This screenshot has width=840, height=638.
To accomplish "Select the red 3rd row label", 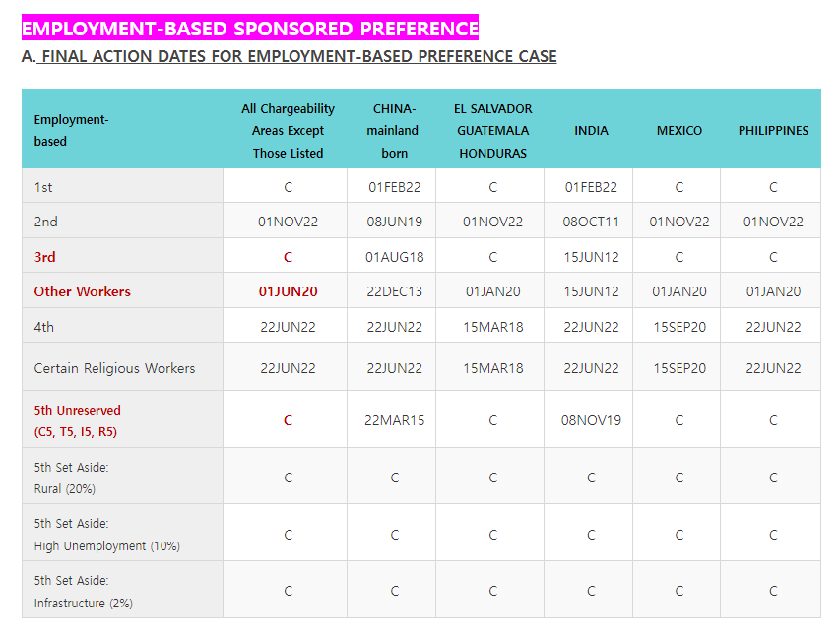I will coord(44,257).
